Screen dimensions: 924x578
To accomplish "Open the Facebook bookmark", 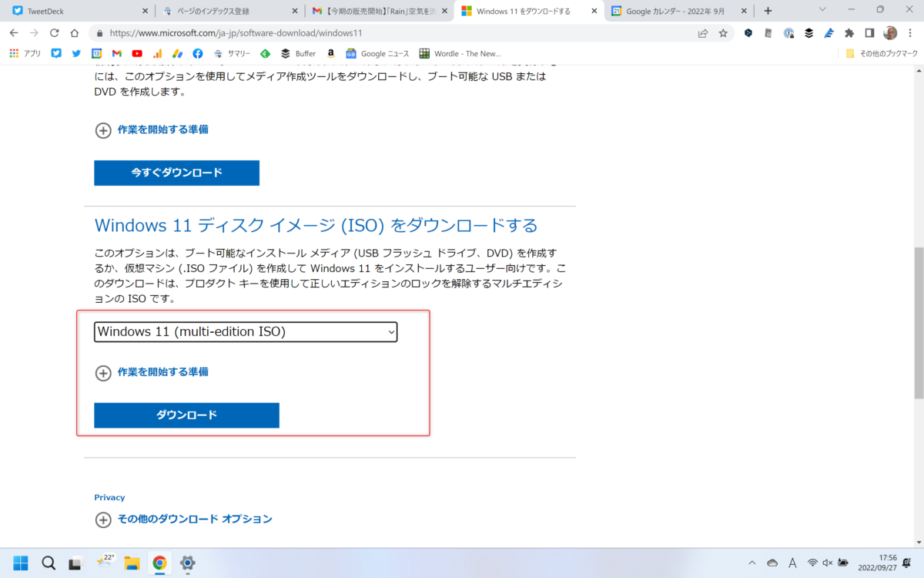I will click(x=198, y=53).
